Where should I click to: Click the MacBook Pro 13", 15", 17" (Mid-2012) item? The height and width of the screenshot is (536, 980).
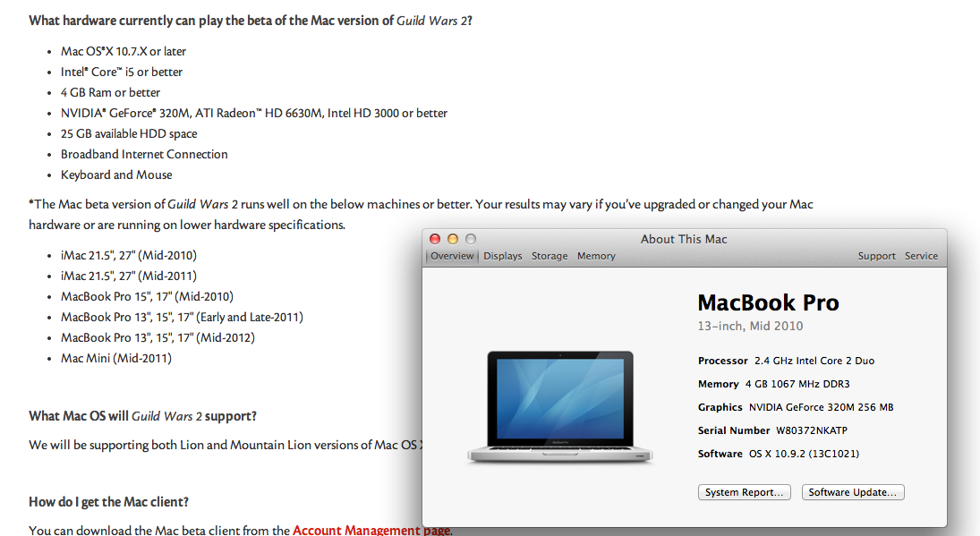tap(158, 338)
